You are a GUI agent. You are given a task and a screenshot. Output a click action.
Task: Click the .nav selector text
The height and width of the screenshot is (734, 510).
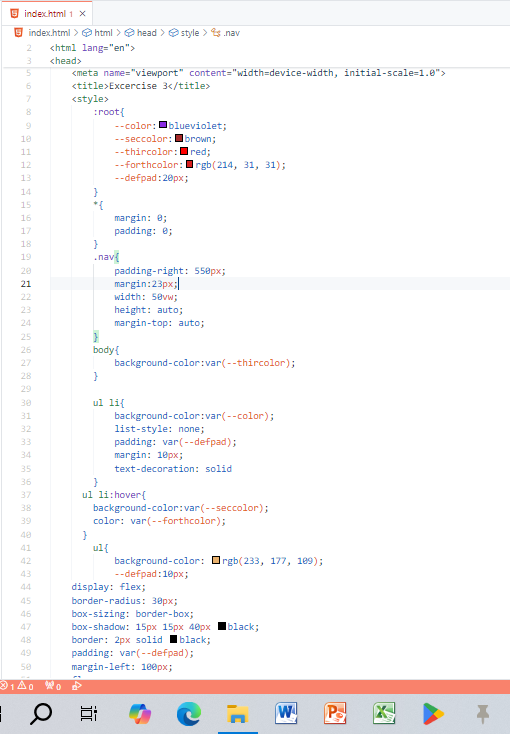[x=106, y=257]
